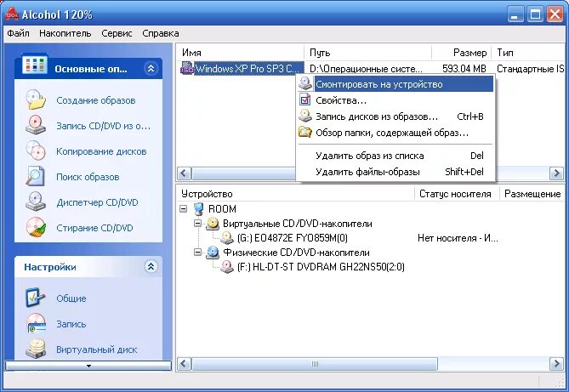Image resolution: width=569 pixels, height=392 pixels.
Task: Collapse the Настройки panel chevron
Action: [151, 267]
